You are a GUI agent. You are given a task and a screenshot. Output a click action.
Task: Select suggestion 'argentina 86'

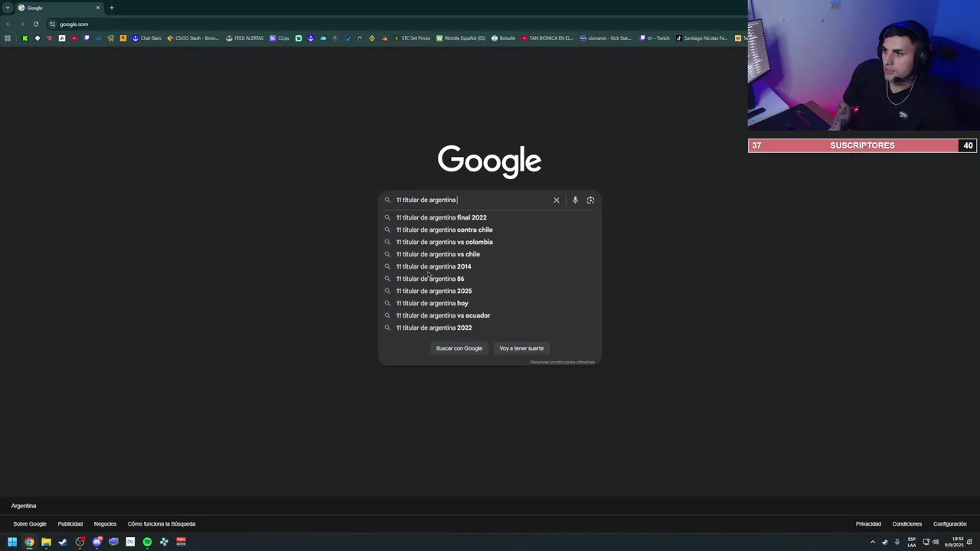(x=490, y=279)
